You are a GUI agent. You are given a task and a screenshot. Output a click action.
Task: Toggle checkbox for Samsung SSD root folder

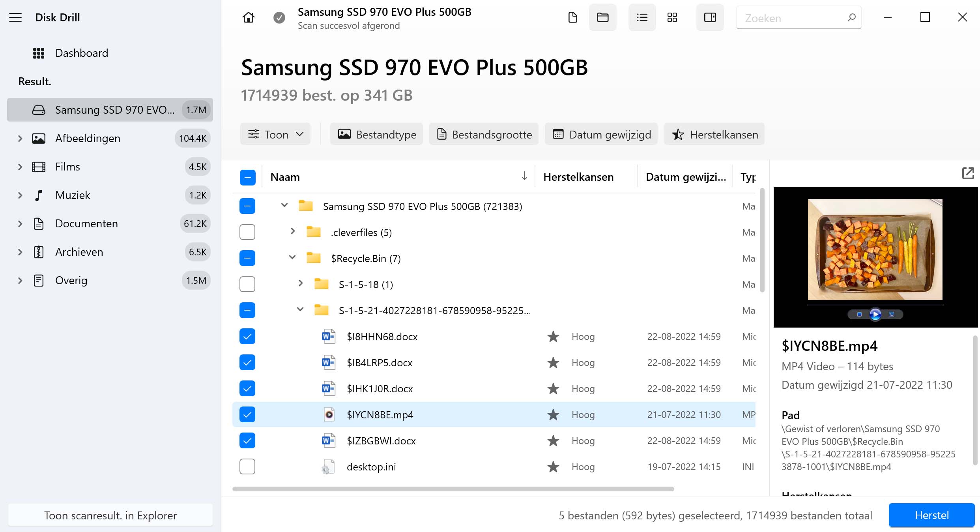point(247,206)
